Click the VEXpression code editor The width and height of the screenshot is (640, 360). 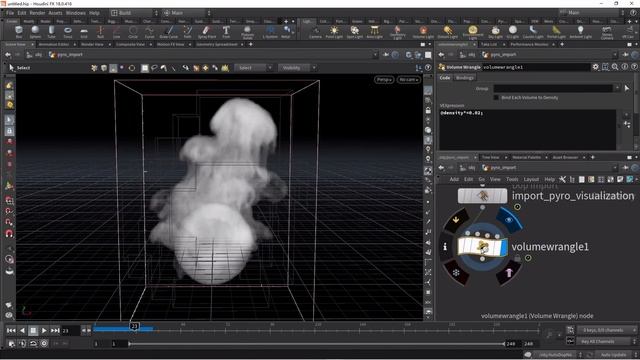pos(527,129)
